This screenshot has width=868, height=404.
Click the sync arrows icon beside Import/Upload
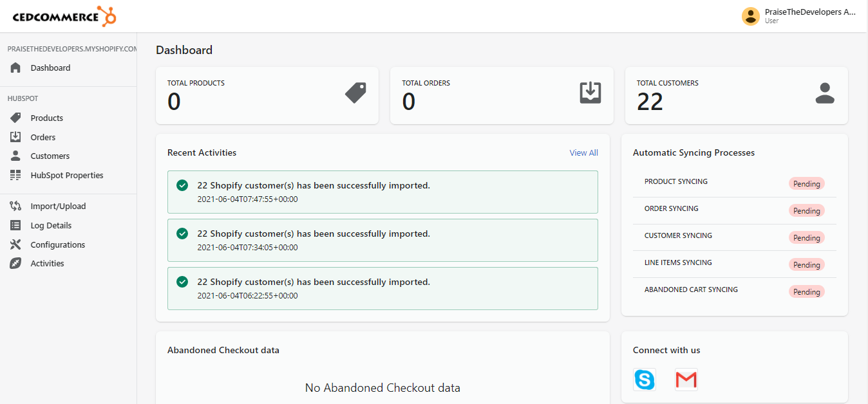pyautogui.click(x=16, y=207)
